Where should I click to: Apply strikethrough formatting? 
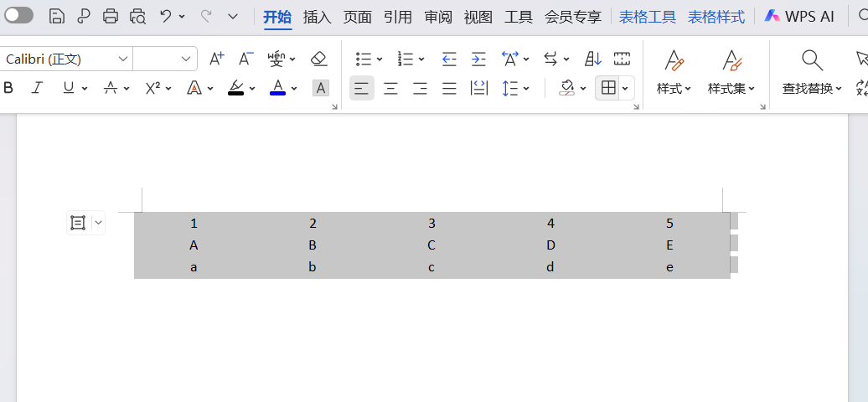pos(111,87)
